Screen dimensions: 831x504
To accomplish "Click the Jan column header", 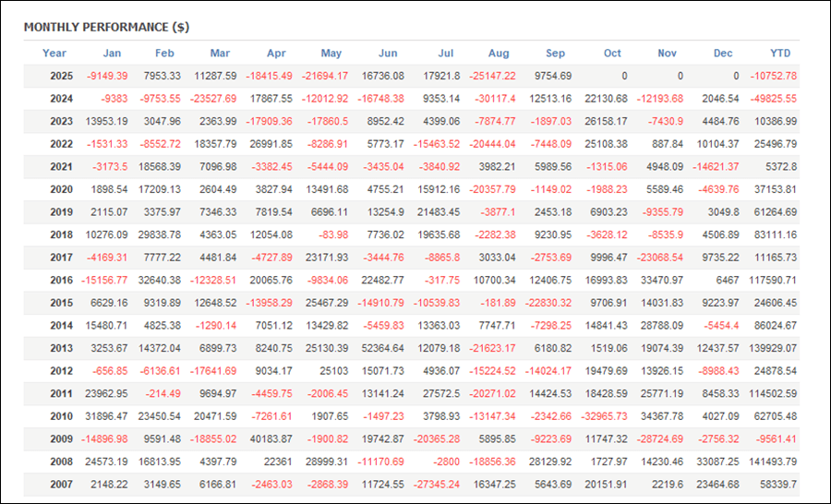I will point(112,54).
